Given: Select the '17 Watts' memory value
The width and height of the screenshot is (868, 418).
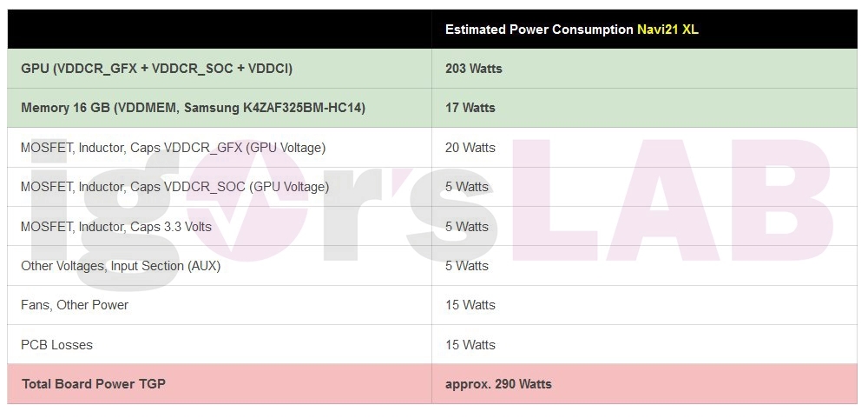Looking at the screenshot, I should 470,108.
